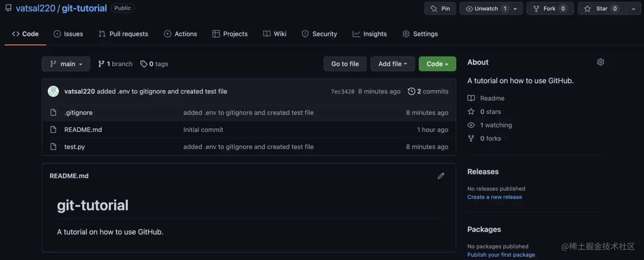Click the git-tutorial heading in README

(93, 205)
